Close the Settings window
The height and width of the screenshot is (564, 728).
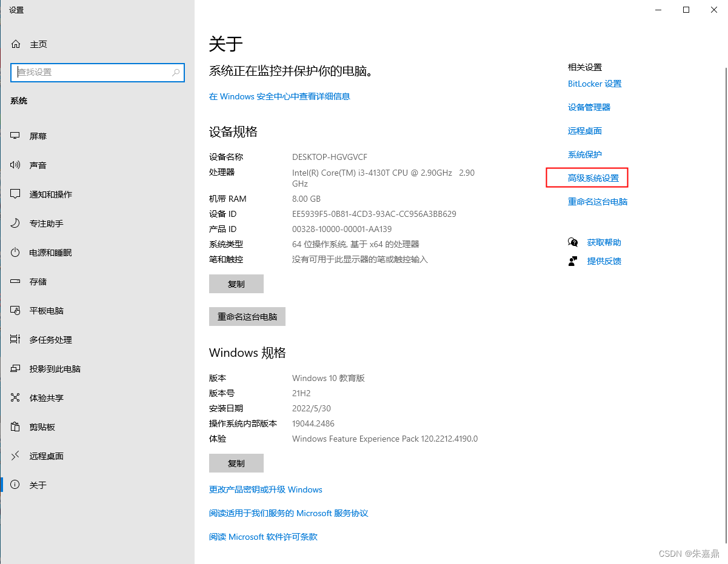click(x=714, y=10)
